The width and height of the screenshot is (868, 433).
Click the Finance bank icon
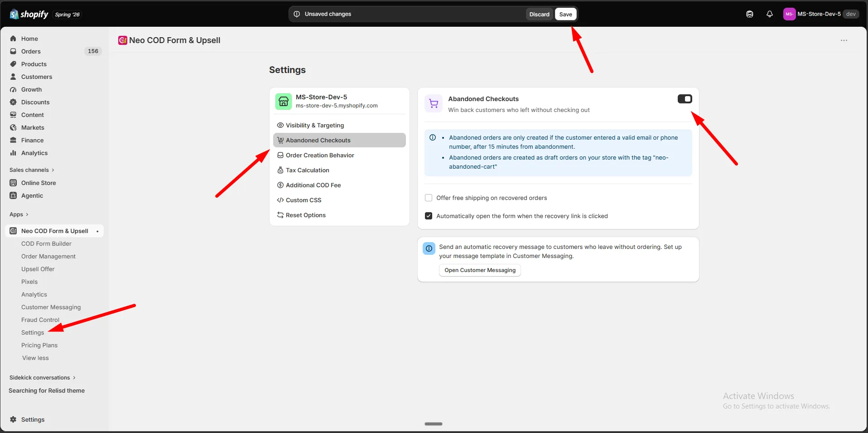tap(13, 140)
